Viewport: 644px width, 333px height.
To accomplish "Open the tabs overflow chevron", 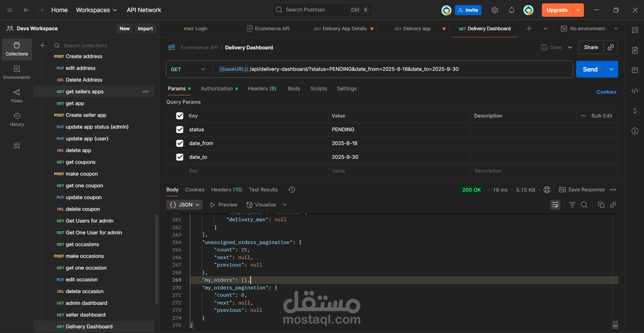I will (x=546, y=29).
